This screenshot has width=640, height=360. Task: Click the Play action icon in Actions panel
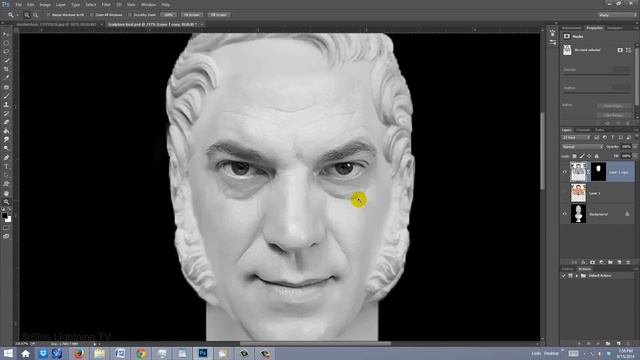tap(598, 343)
